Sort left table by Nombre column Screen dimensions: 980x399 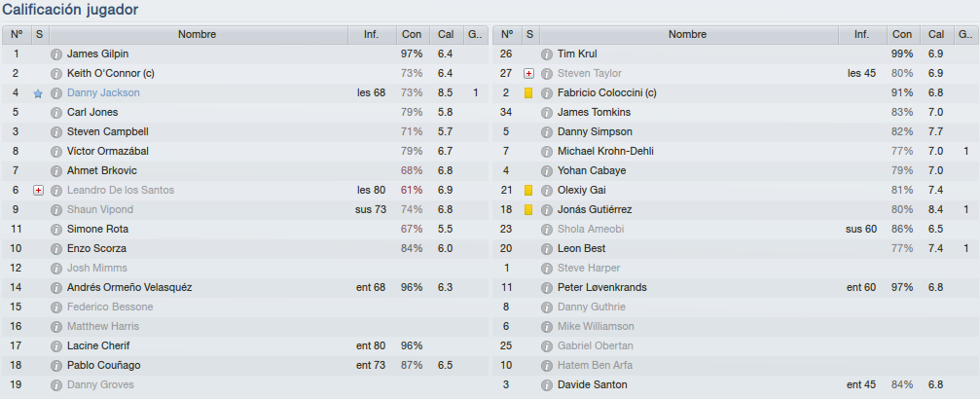198,35
